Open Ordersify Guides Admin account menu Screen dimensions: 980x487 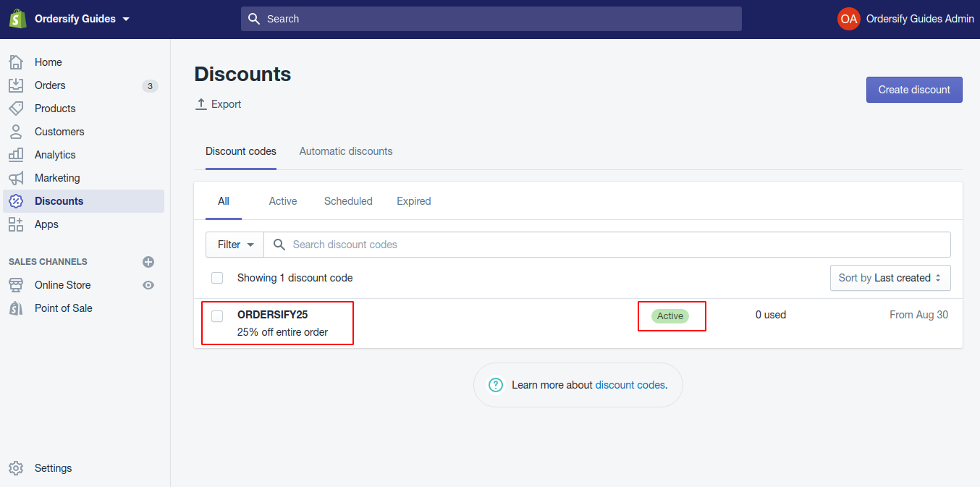(905, 19)
